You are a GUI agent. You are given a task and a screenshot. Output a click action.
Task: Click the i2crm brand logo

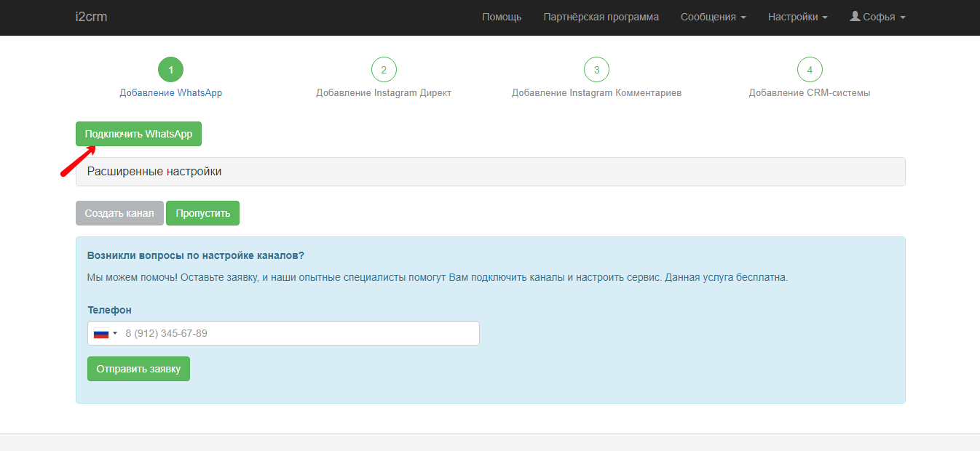coord(91,17)
